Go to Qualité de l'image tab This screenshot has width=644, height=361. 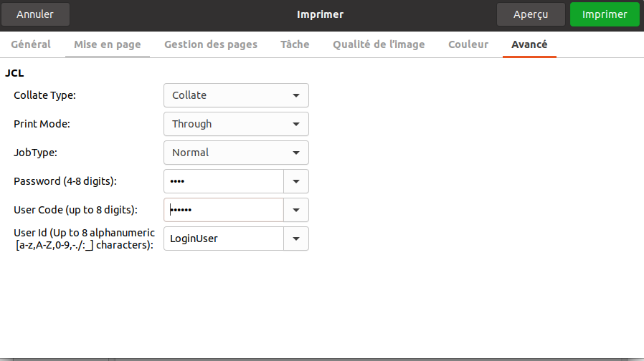pyautogui.click(x=379, y=44)
